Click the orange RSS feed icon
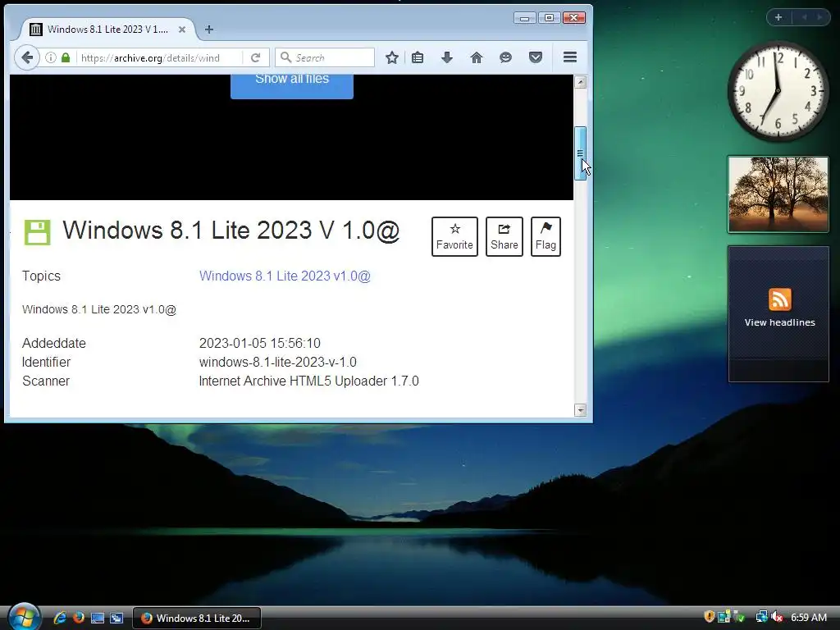The height and width of the screenshot is (630, 840). 779,299
